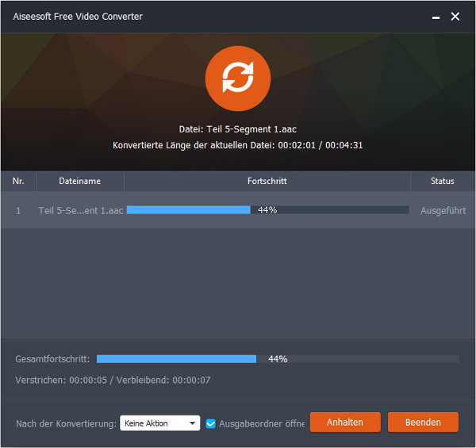Click the Fortschritt column header

pyautogui.click(x=267, y=181)
